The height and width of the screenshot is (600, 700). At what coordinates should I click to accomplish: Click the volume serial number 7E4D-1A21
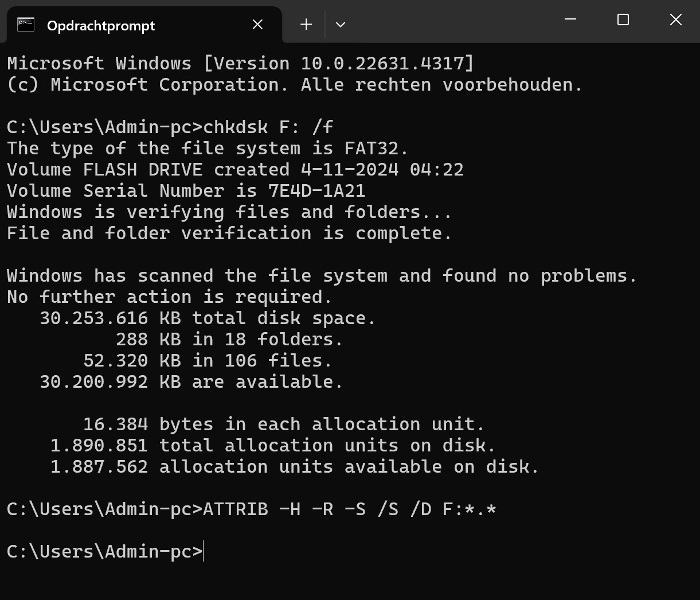click(317, 191)
